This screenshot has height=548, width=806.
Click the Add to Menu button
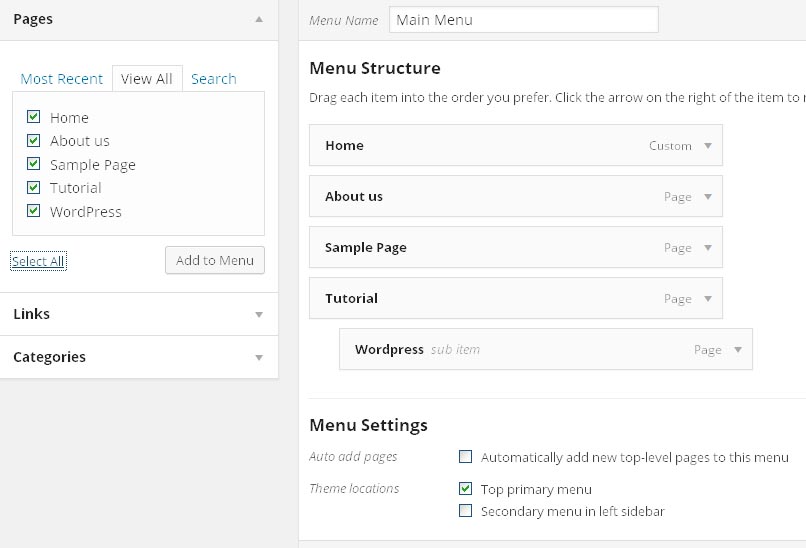(x=215, y=260)
